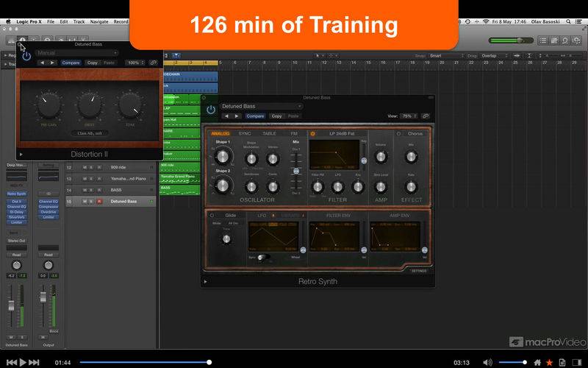Click Copy button in Distortion II window
588x368 pixels.
pyautogui.click(x=93, y=63)
